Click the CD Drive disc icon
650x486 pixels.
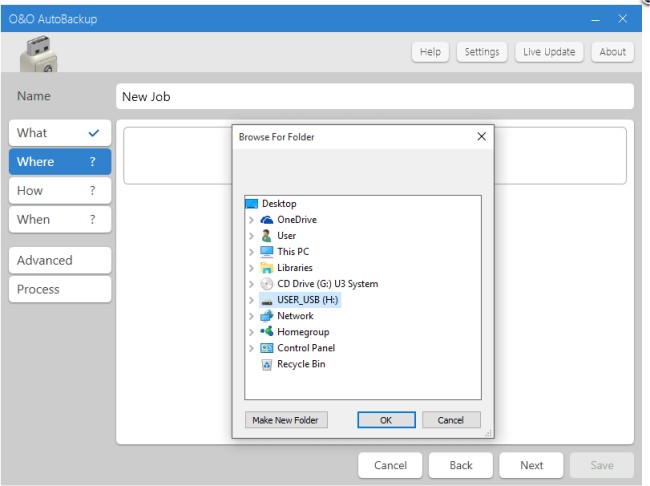[x=267, y=284]
